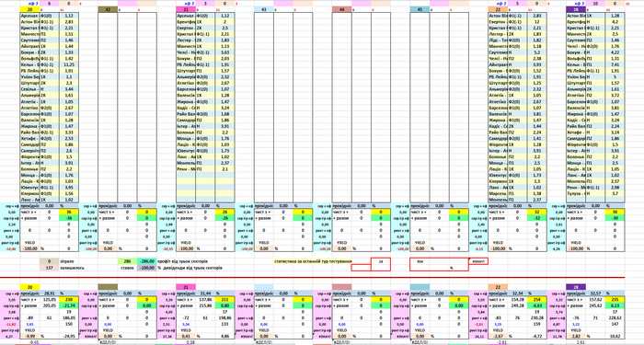Screen dimensions: 644x345
Task: Select red-bordered cell containing 954
Action: point(439,261)
